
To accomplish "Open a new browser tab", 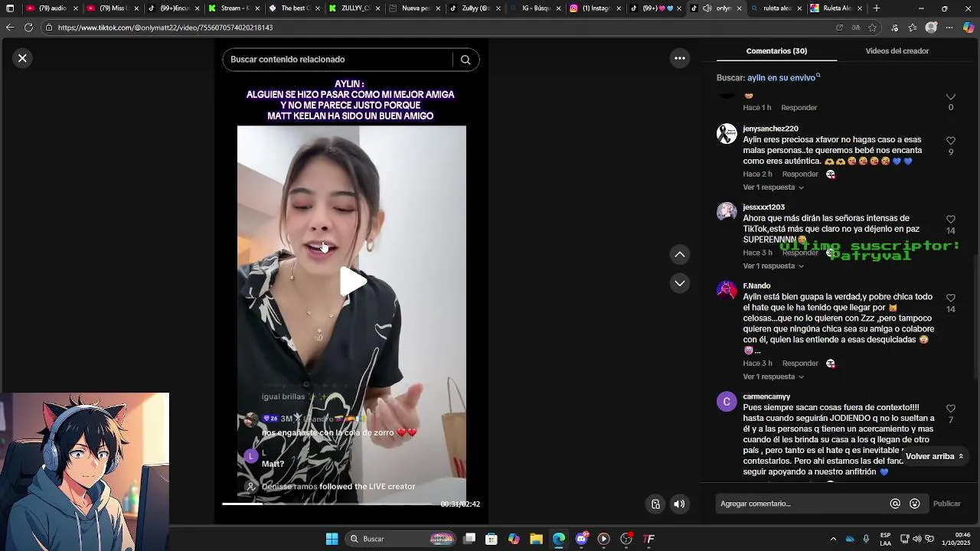I will coord(877,8).
